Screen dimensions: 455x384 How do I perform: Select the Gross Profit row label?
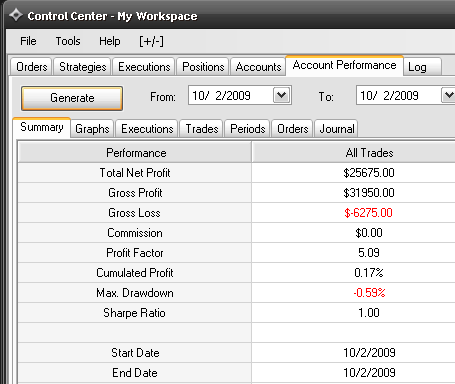coord(135,193)
